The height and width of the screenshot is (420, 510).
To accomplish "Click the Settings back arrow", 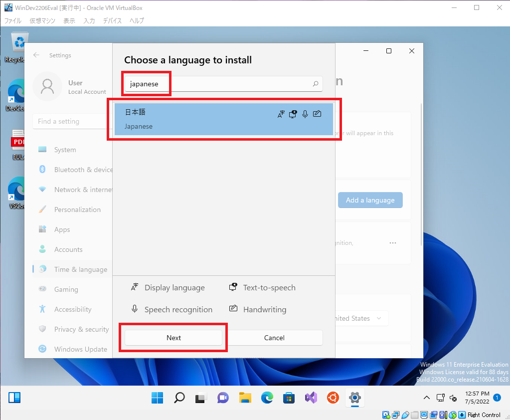I will pos(36,55).
